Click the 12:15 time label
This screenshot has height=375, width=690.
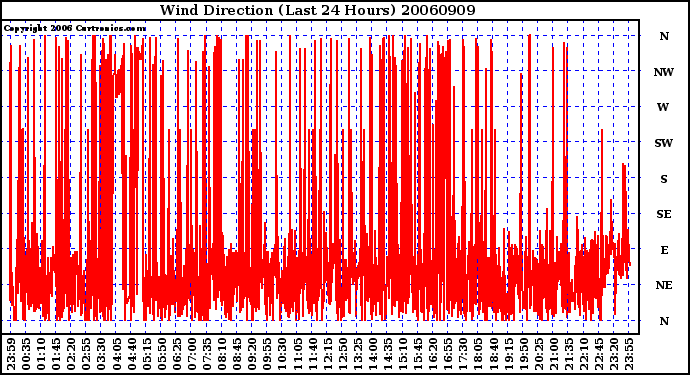pos(328,354)
